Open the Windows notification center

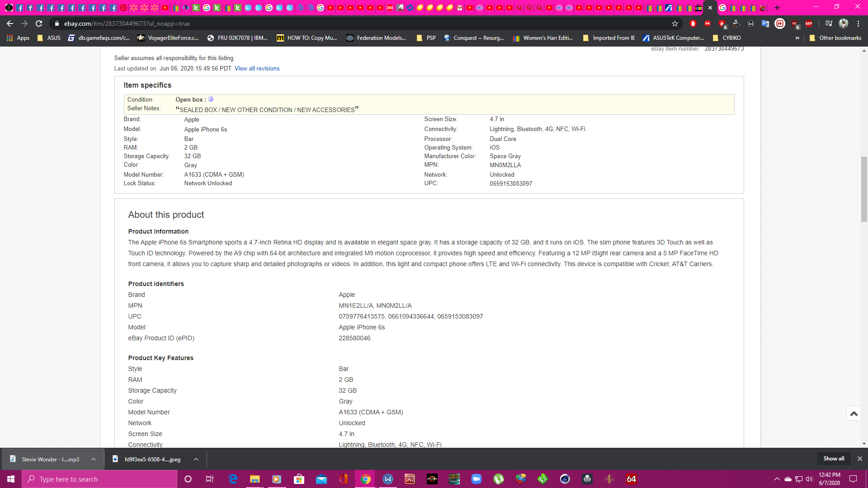click(x=853, y=479)
